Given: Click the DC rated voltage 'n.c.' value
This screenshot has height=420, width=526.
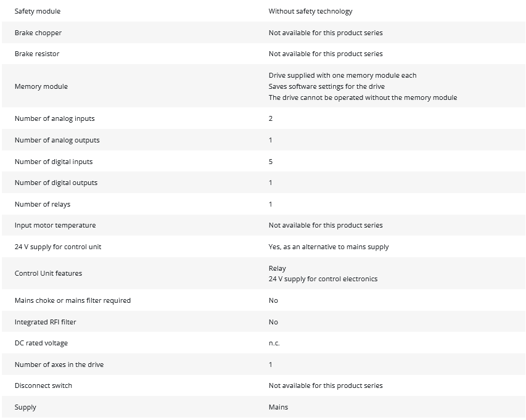Looking at the screenshot, I should 274,343.
